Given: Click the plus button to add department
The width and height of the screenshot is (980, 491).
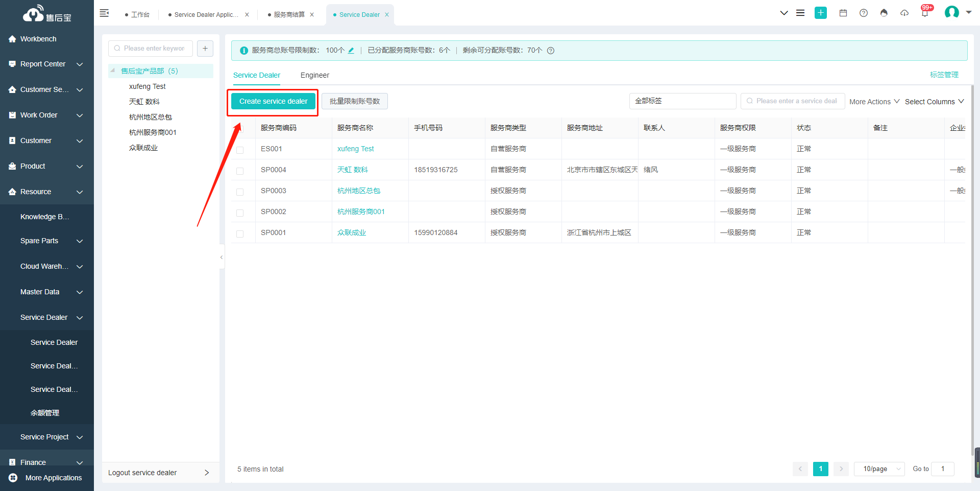Looking at the screenshot, I should click(205, 49).
